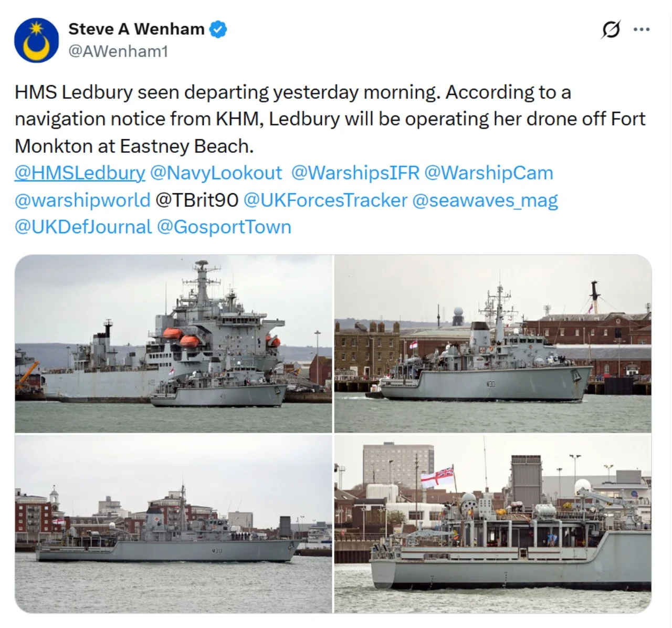Visit the @WarshipsIFR mention
Screen dimensions: 672x628
click(x=355, y=173)
